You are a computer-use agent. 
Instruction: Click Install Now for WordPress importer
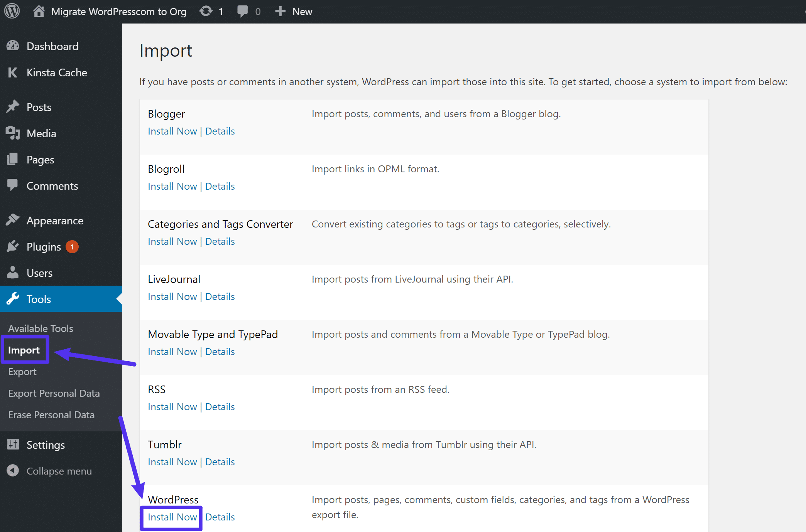coord(172,517)
